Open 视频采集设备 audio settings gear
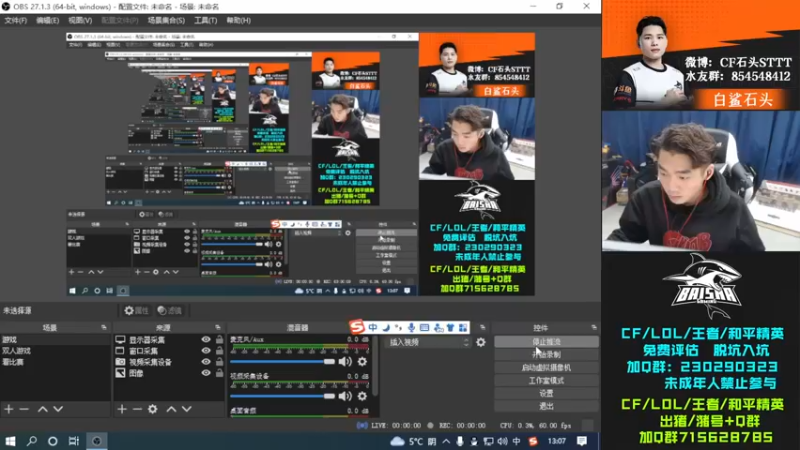The width and height of the screenshot is (800, 450). [362, 396]
